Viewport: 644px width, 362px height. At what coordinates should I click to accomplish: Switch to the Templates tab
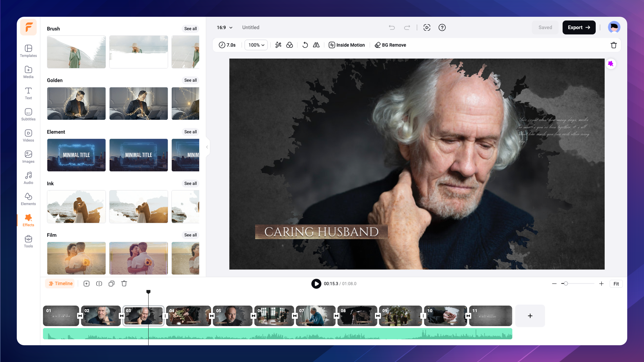[28, 51]
